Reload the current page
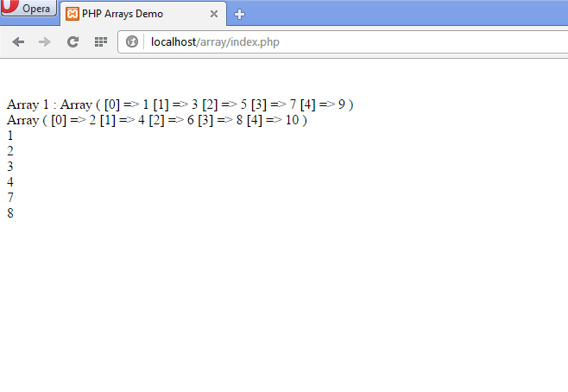 tap(73, 42)
